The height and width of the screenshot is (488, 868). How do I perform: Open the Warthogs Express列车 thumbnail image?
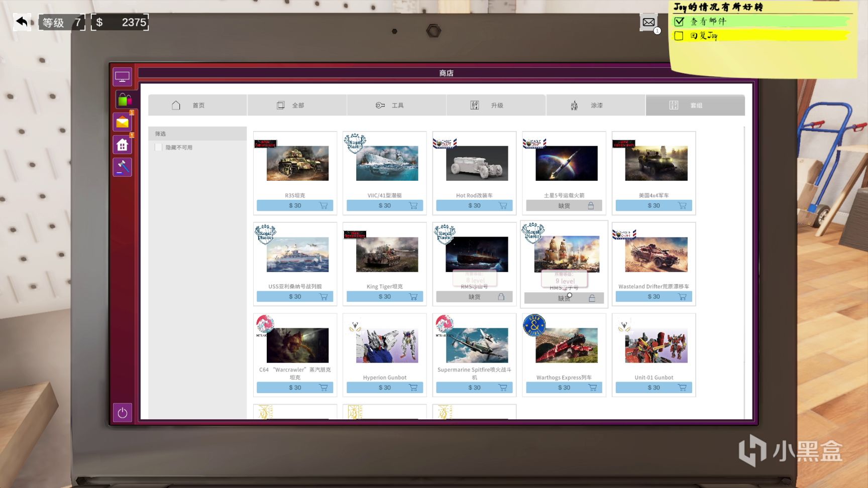(567, 345)
